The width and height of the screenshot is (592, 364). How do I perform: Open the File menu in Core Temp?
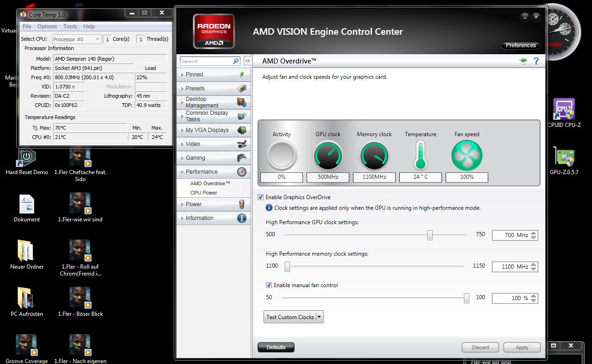pos(27,26)
